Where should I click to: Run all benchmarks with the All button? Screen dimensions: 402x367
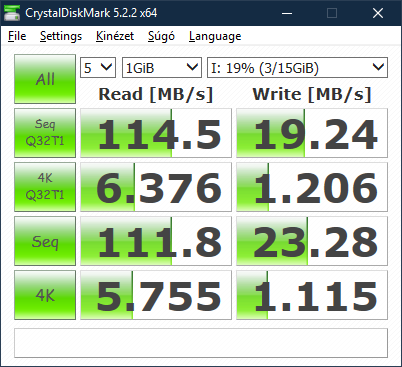(45, 79)
